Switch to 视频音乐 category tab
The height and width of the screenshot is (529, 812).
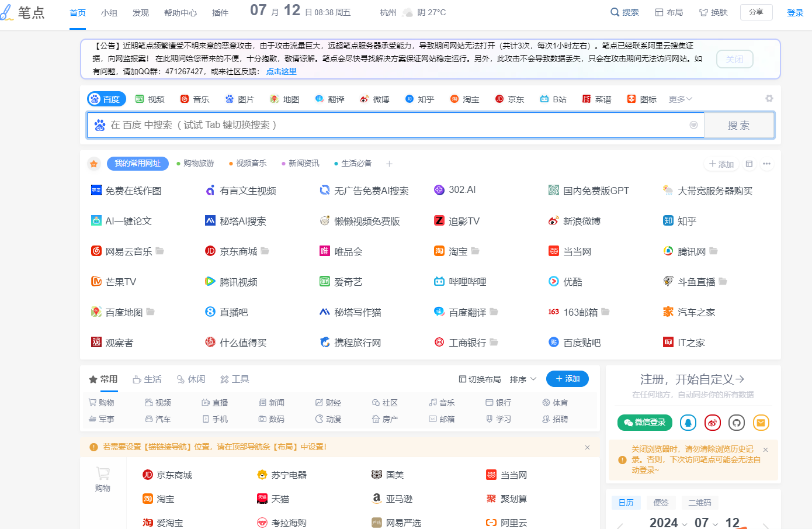pyautogui.click(x=248, y=164)
